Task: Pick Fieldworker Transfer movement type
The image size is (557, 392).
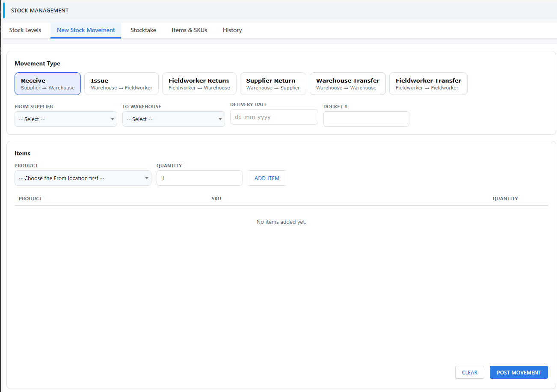Action: 428,83
